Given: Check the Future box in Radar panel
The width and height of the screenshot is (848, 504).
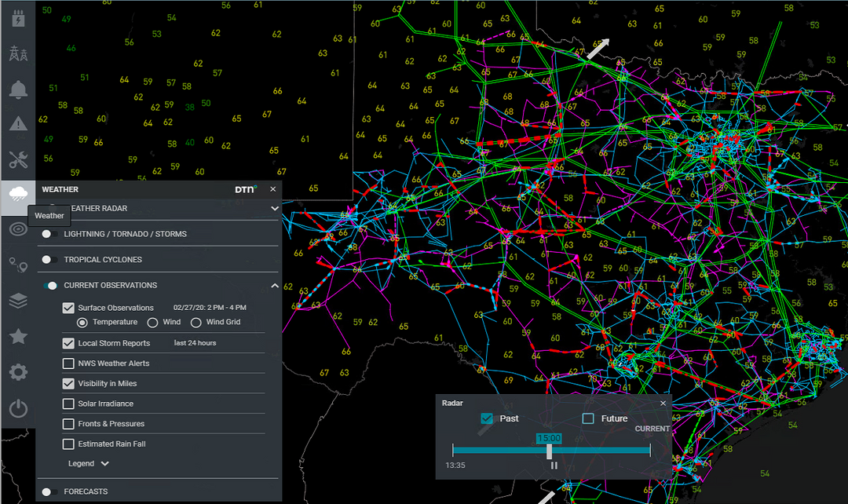Looking at the screenshot, I should (588, 418).
